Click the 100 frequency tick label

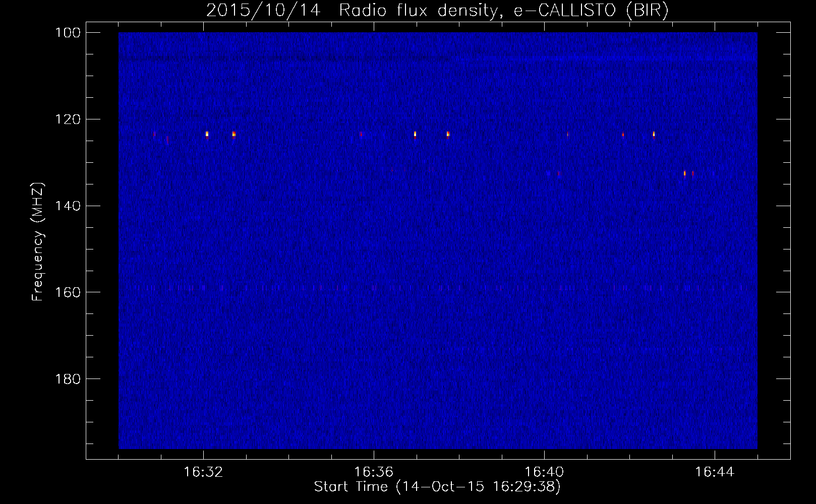coord(68,33)
